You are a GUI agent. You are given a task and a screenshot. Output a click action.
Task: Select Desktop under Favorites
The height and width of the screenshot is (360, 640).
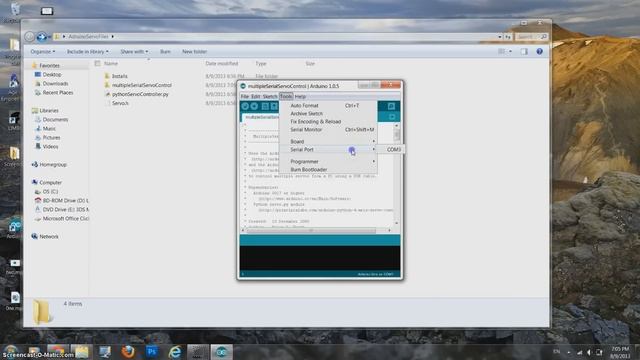coord(48,75)
